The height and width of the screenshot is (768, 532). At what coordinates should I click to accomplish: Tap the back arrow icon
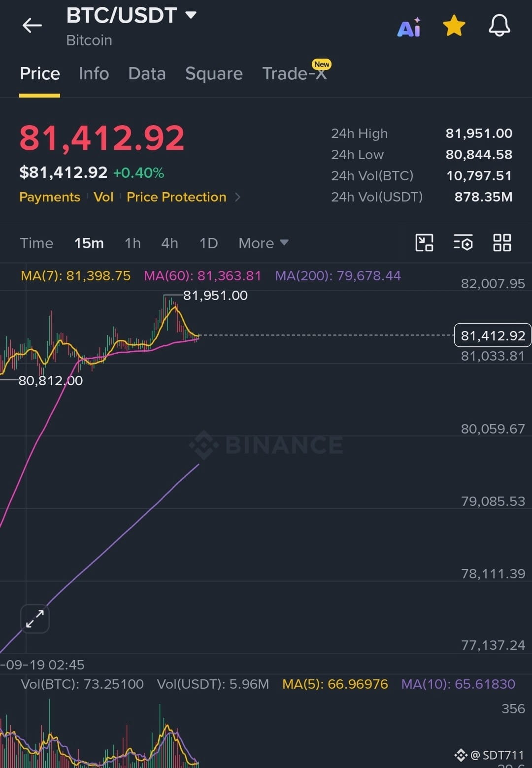pos(32,26)
